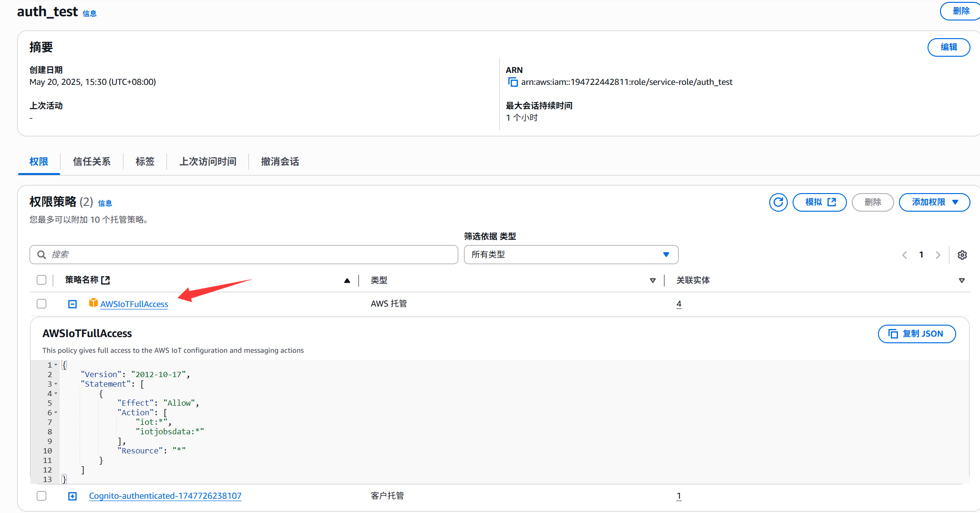Click the orange AWS managed policy icon
The width and height of the screenshot is (980, 513).
pyautogui.click(x=93, y=303)
